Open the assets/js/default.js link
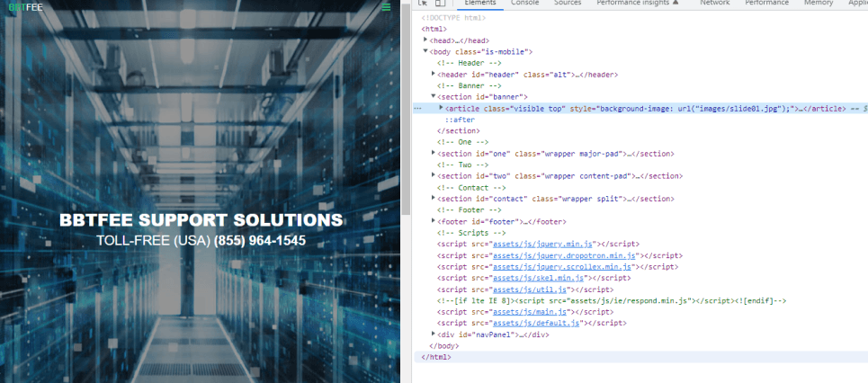 (536, 324)
